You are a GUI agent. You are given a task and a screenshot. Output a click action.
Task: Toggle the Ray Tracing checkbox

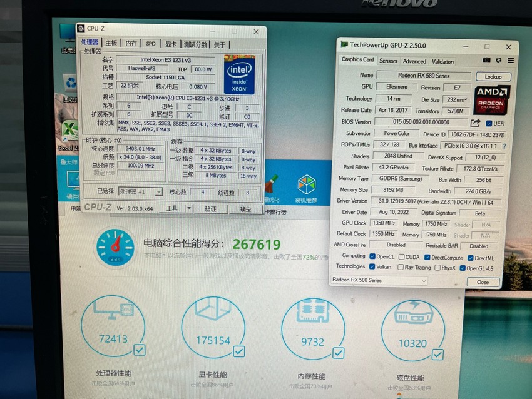[401, 267]
